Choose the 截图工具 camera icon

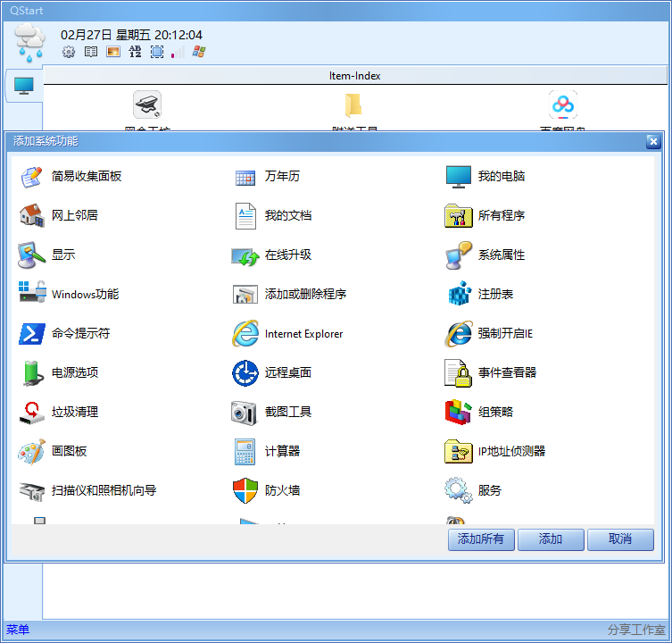[x=245, y=413]
